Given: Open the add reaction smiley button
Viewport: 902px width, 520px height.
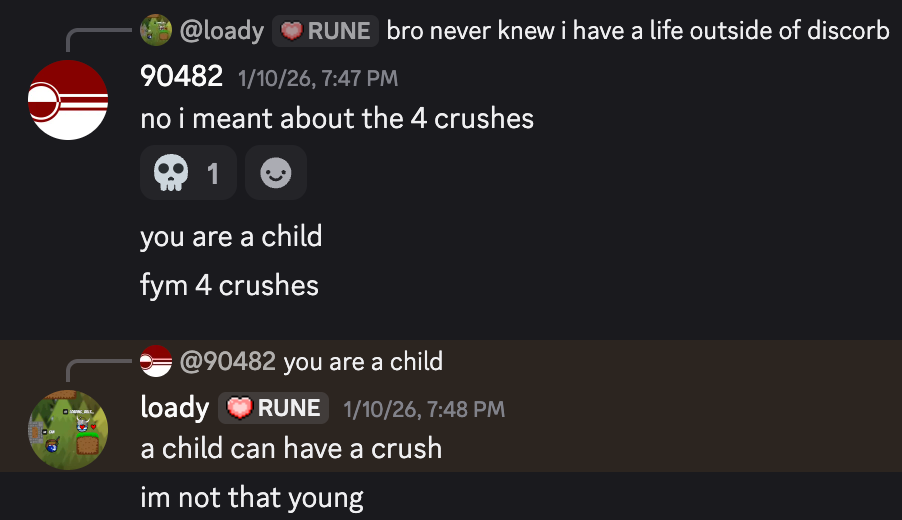Looking at the screenshot, I should (275, 173).
